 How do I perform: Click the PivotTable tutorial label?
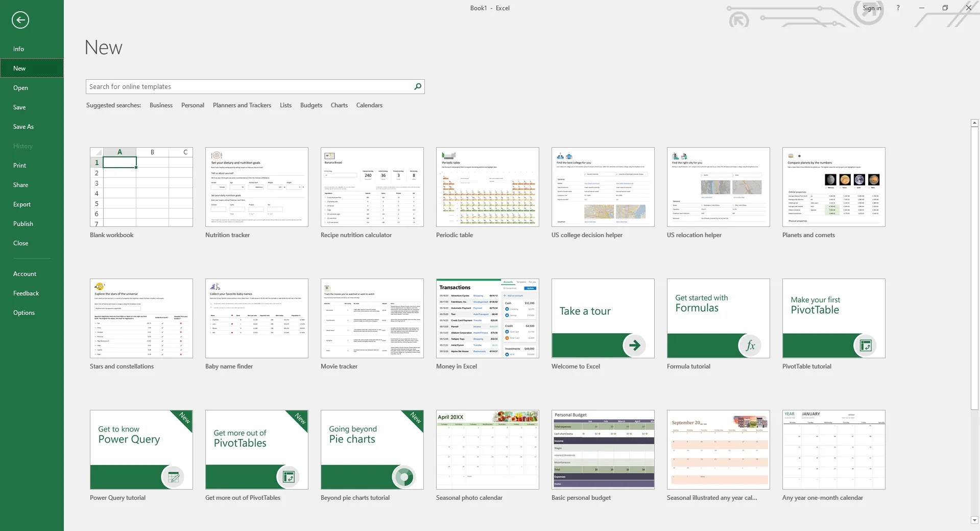coord(807,366)
